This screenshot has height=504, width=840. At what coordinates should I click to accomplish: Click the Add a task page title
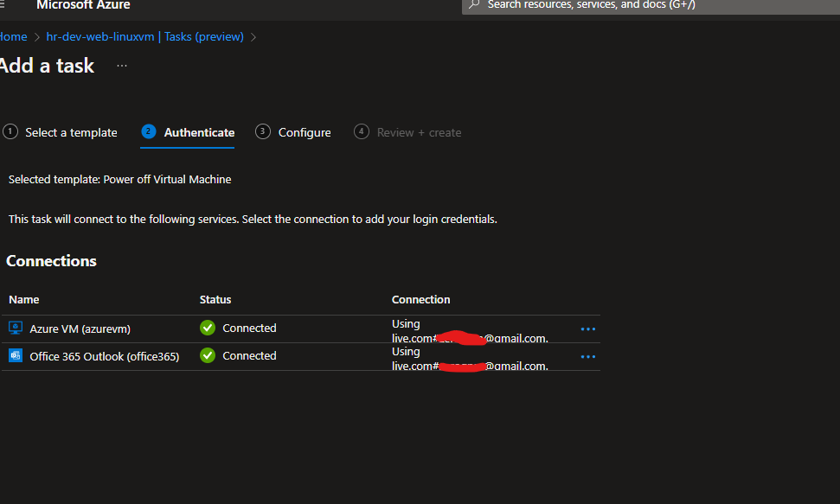pyautogui.click(x=47, y=66)
